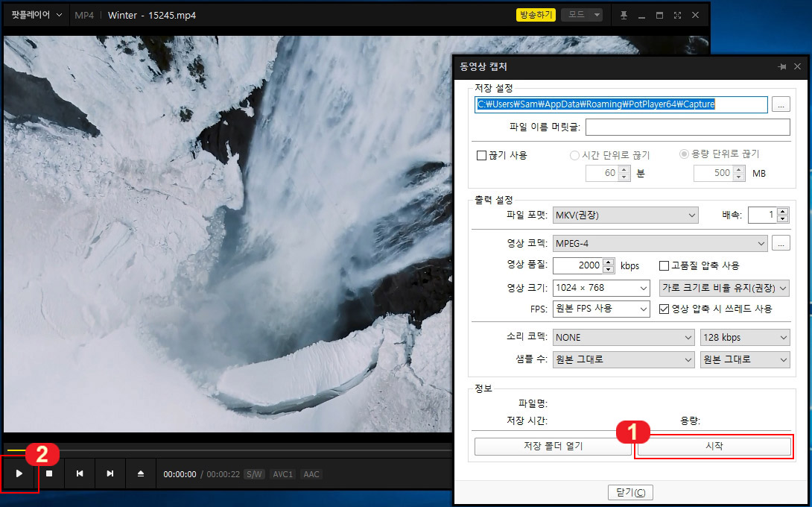Expand the 모드 dropdown in the title bar

click(581, 14)
